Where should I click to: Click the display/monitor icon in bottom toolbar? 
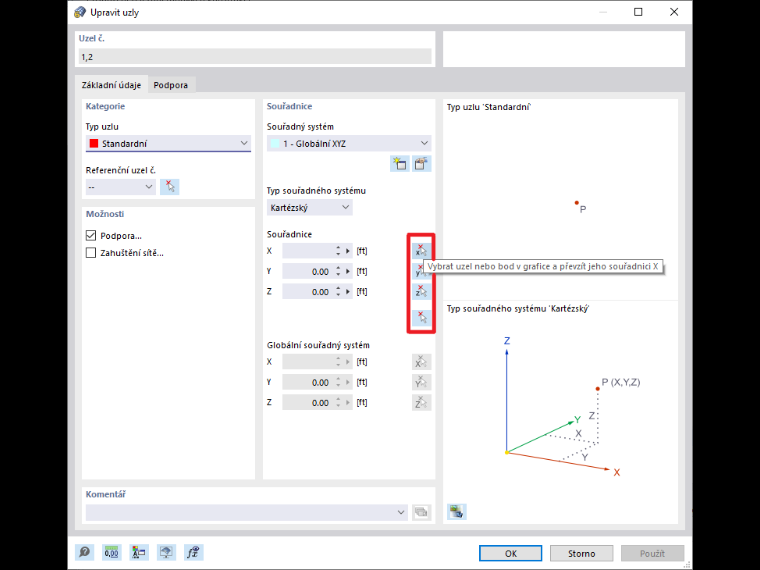pyautogui.click(x=166, y=552)
